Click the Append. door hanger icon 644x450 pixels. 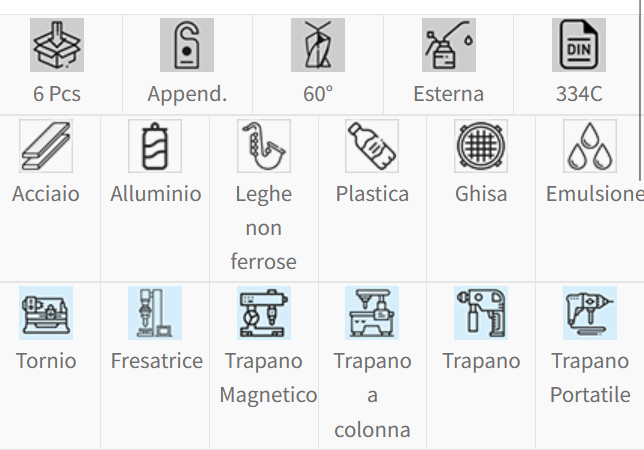tap(186, 45)
